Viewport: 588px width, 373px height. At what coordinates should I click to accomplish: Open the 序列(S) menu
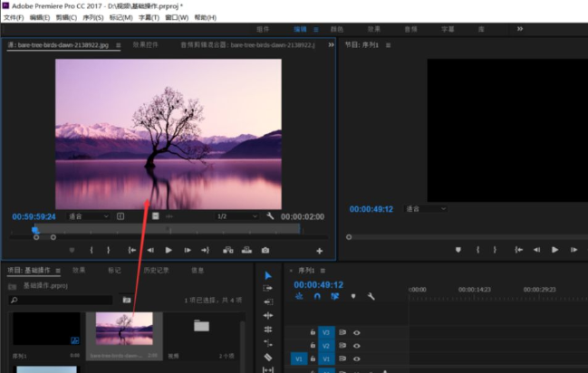(x=93, y=17)
